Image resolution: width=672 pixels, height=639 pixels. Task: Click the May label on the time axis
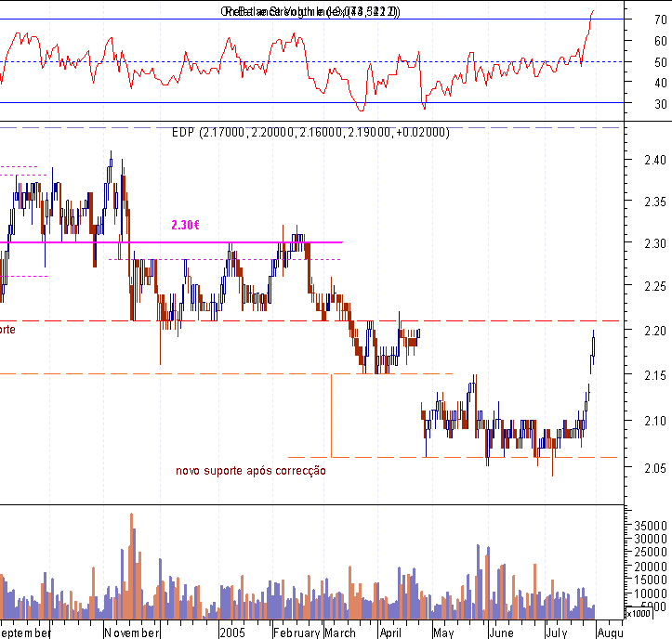click(x=443, y=632)
